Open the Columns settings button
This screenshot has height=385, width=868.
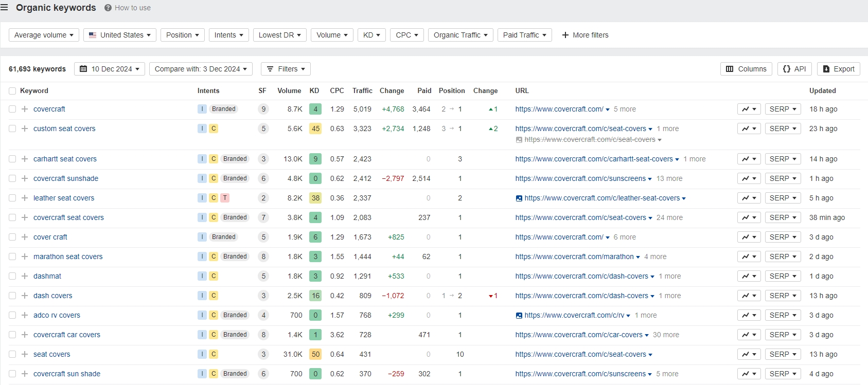click(x=746, y=69)
